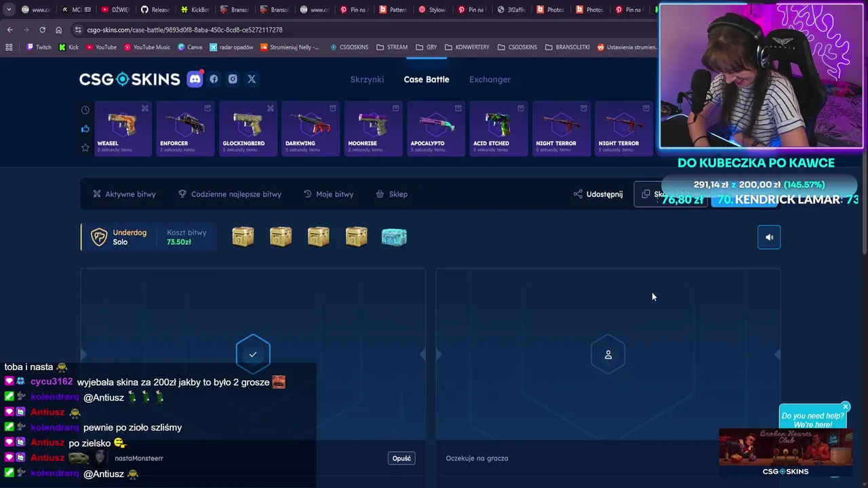
Task: Open the Discord icon beside the logo
Action: pyautogui.click(x=195, y=79)
